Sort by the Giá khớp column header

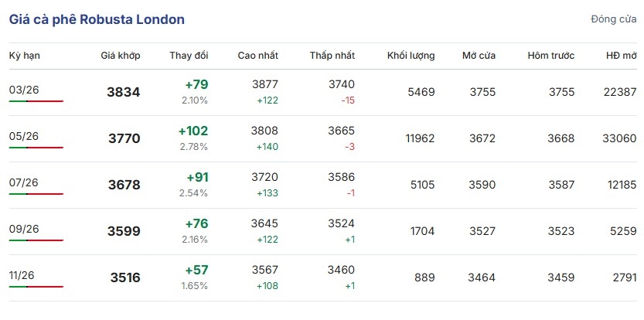click(x=120, y=56)
